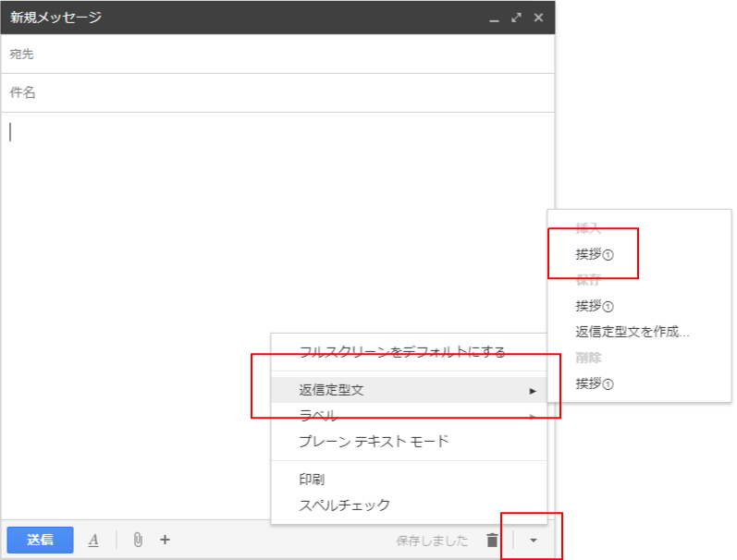This screenshot has width=737, height=560.
Task: Insert 挨拶① listed under 挿入
Action: point(595,254)
